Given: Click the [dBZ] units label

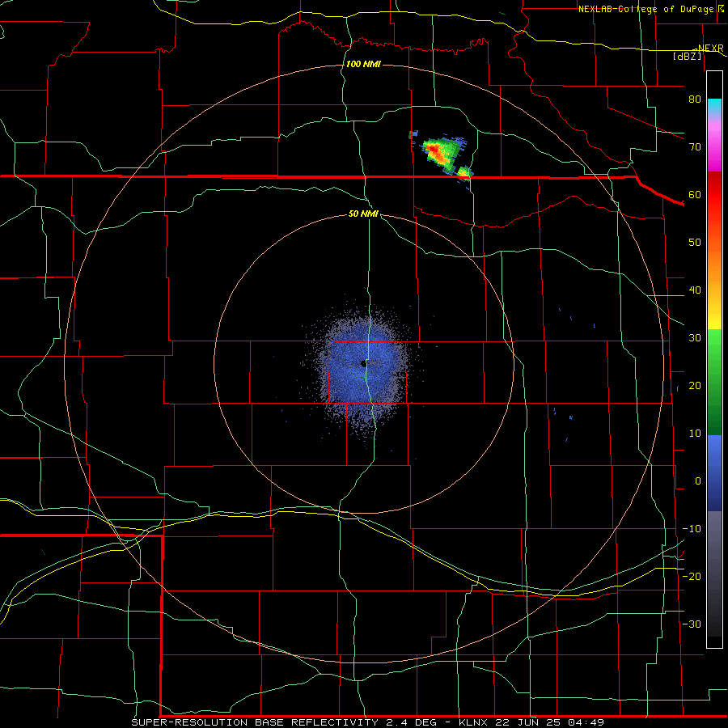Looking at the screenshot, I should [687, 57].
